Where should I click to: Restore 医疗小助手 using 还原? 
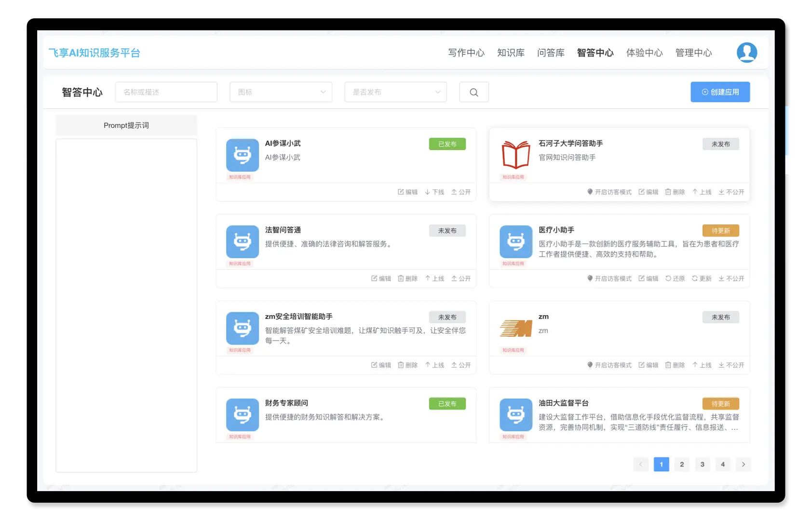(675, 278)
